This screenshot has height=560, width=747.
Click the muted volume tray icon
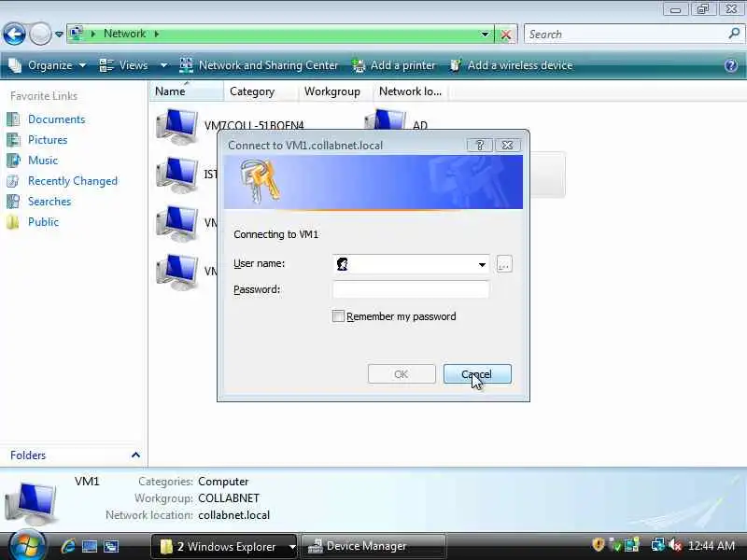tap(674, 545)
